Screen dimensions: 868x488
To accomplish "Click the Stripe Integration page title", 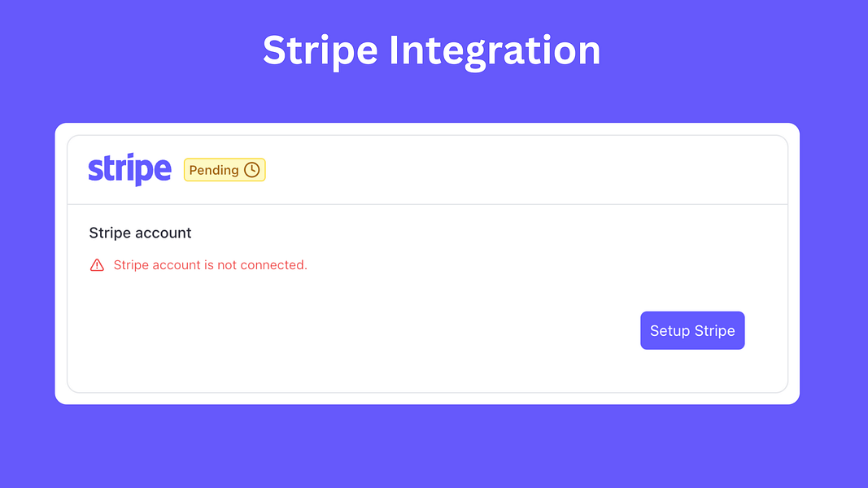I will pos(432,51).
